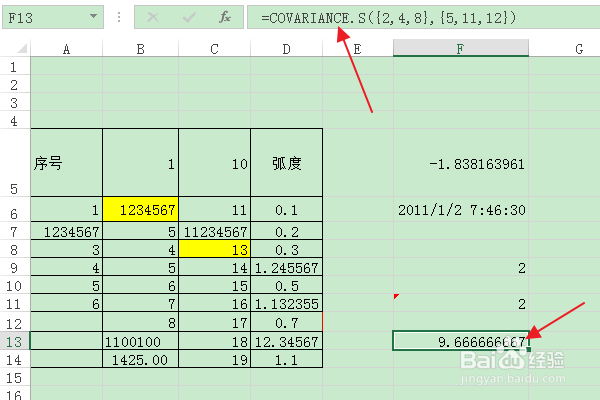
Task: Click the cell containing 11234567
Action: pyautogui.click(x=214, y=231)
